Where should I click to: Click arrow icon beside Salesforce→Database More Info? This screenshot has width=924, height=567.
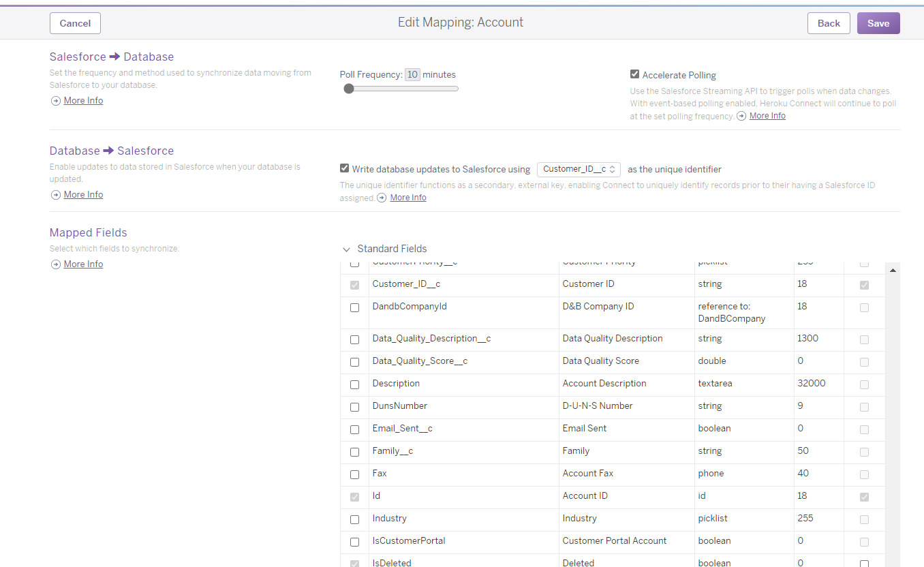[x=56, y=101]
